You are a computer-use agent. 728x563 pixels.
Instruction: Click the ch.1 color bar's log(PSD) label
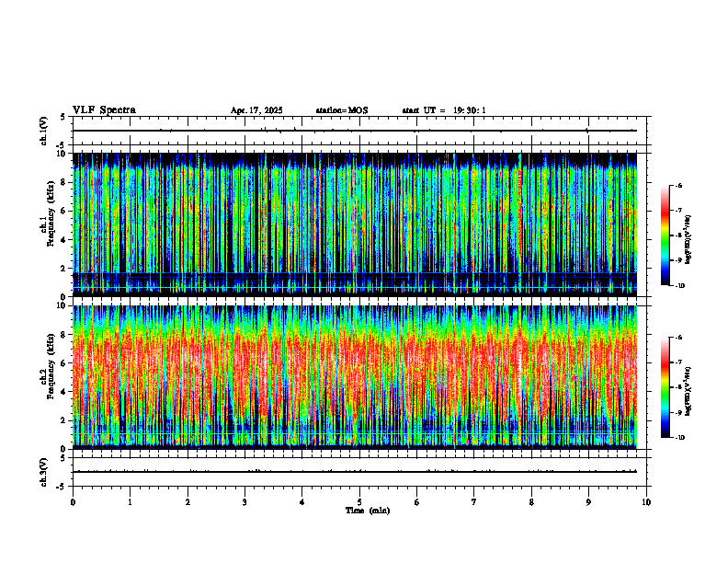[688, 239]
